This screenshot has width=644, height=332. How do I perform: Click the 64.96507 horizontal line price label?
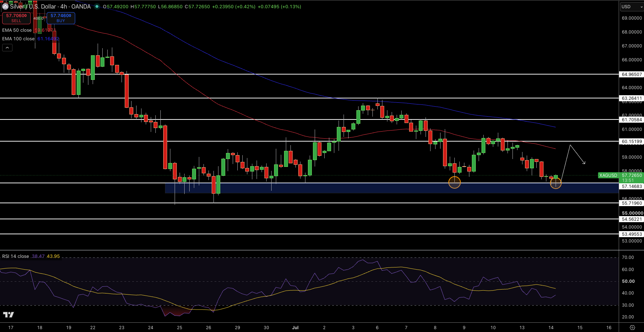(x=632, y=75)
